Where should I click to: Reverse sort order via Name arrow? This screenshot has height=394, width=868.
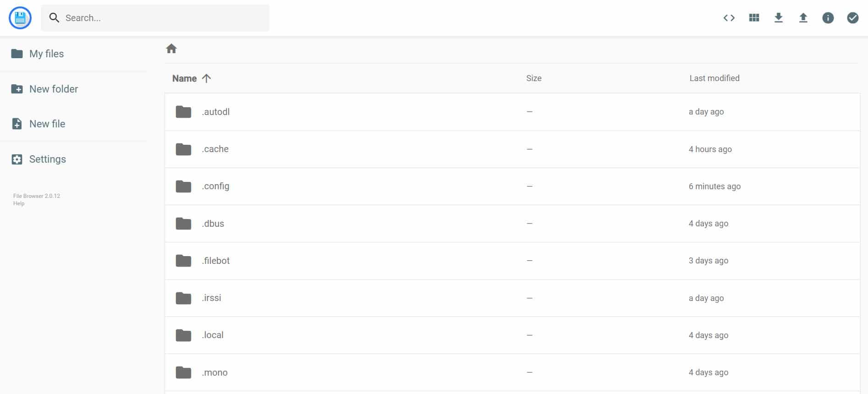click(207, 78)
